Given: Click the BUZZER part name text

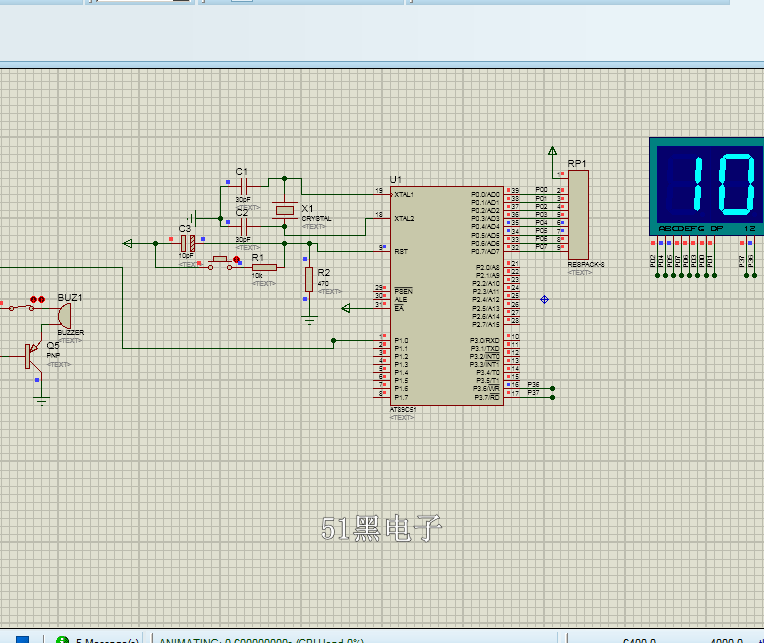Looking at the screenshot, I should [71, 332].
